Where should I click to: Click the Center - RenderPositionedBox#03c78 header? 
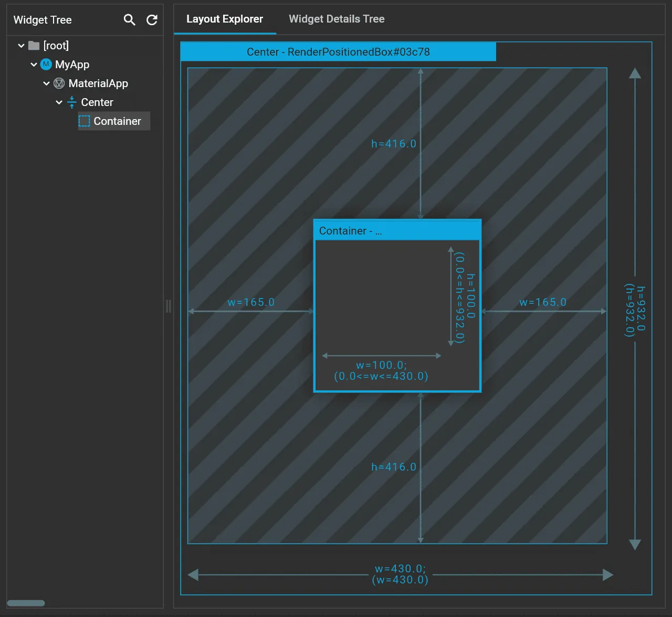click(x=338, y=52)
